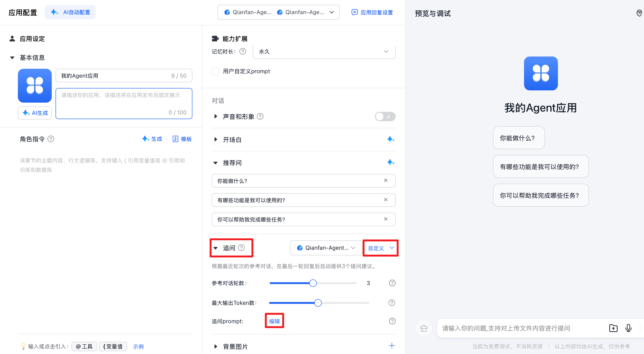Click the AI生成 avatar button

coord(35,113)
